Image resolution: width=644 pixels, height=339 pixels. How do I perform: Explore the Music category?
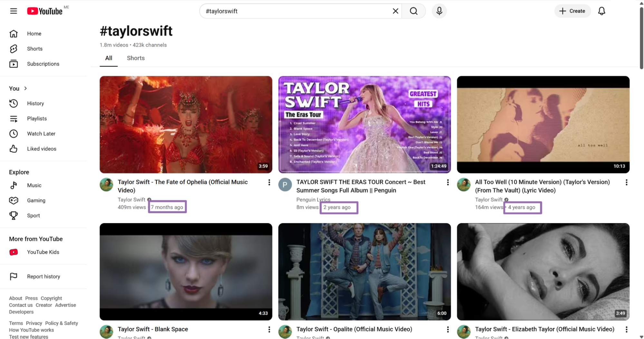(43, 185)
